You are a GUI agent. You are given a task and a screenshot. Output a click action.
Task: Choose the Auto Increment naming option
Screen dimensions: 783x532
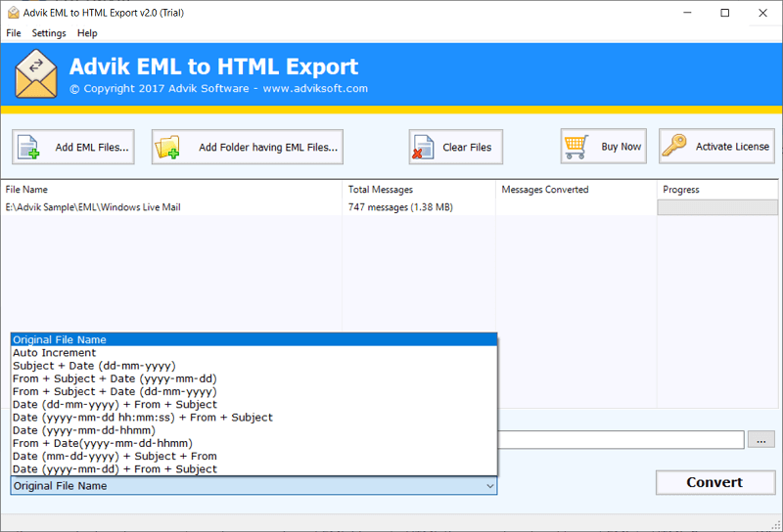tap(253, 353)
